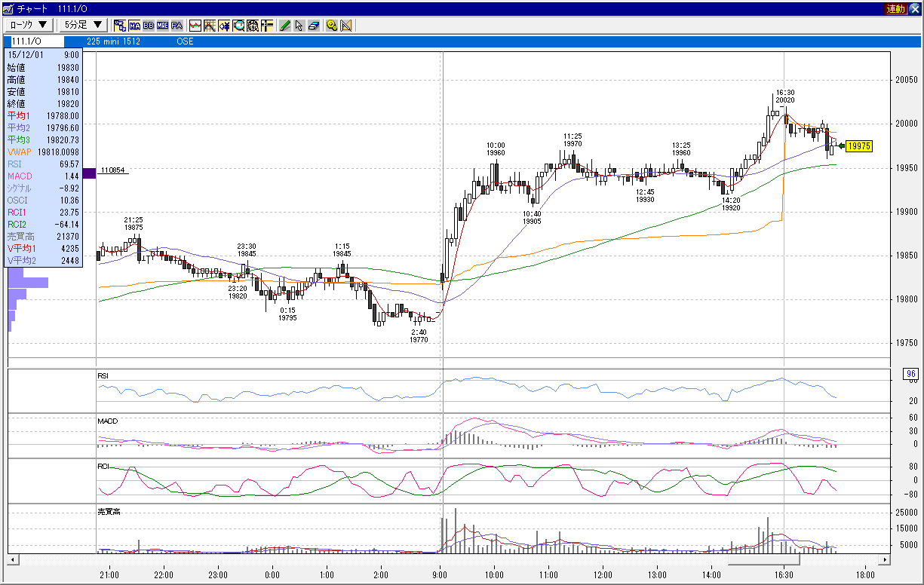Viewport: 924px width, 585px height.
Task: Toggle the MA moving average icon
Action: (x=135, y=25)
